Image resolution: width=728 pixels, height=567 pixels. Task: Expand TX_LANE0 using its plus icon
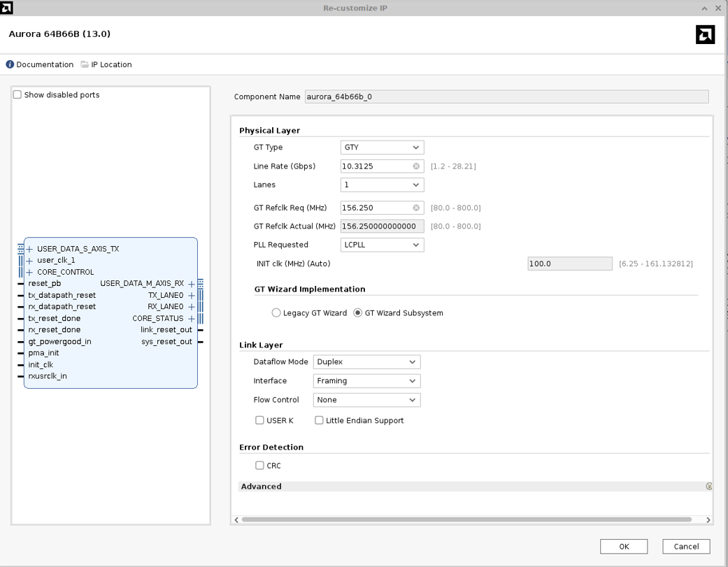(x=191, y=295)
